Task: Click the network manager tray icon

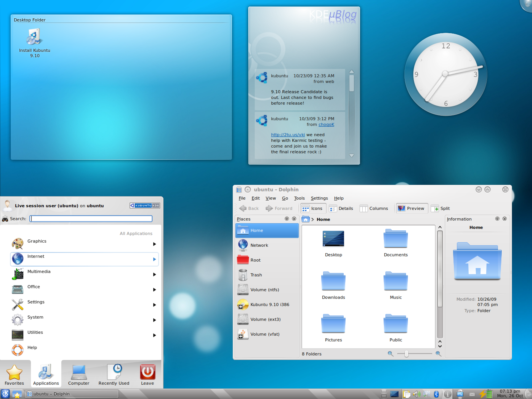Action: point(427,394)
